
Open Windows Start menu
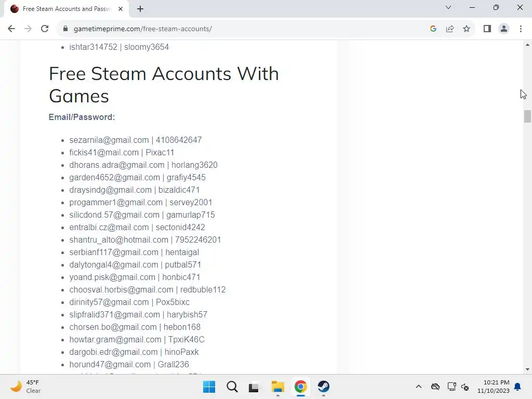[209, 387]
